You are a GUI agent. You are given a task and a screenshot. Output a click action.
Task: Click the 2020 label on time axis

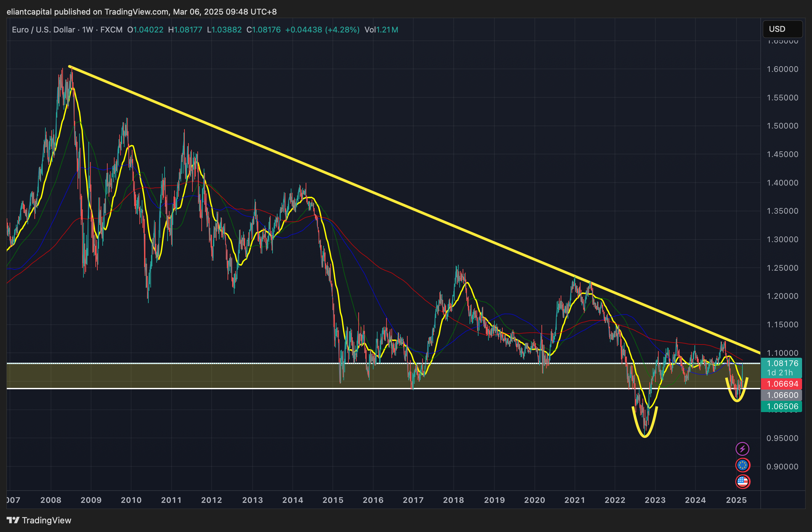tap(534, 500)
